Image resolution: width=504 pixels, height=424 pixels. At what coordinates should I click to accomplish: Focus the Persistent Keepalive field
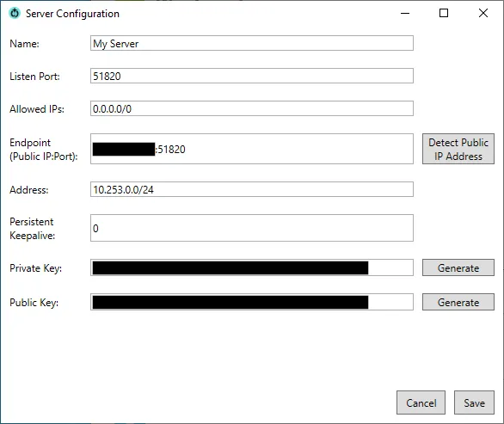252,228
